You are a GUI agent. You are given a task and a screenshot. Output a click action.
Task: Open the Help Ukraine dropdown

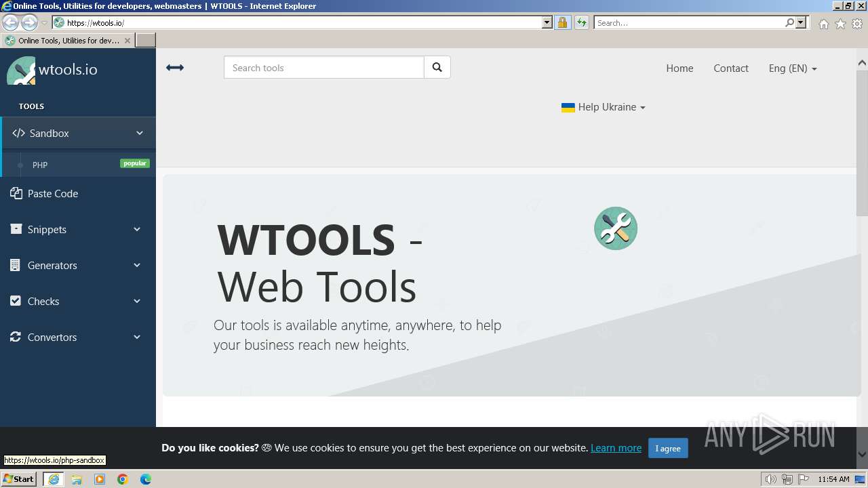604,107
